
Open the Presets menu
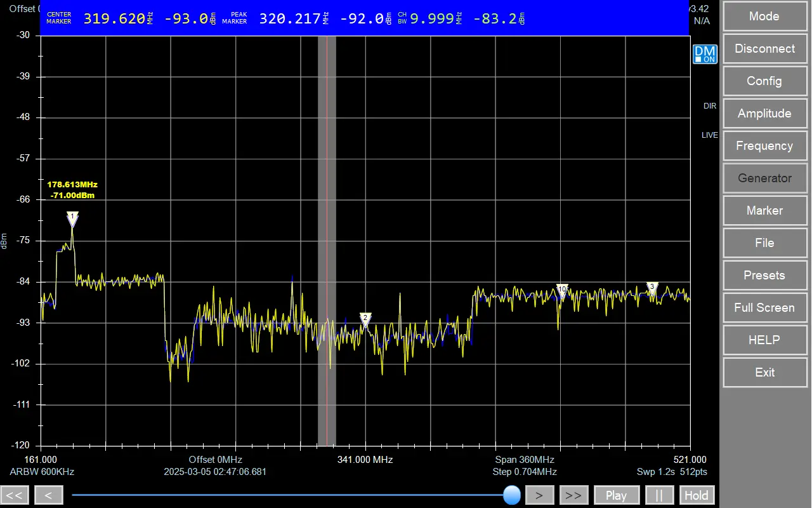tap(764, 276)
